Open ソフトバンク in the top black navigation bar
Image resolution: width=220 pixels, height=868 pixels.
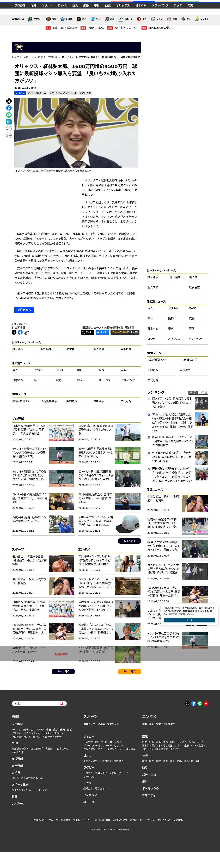(x=160, y=5)
